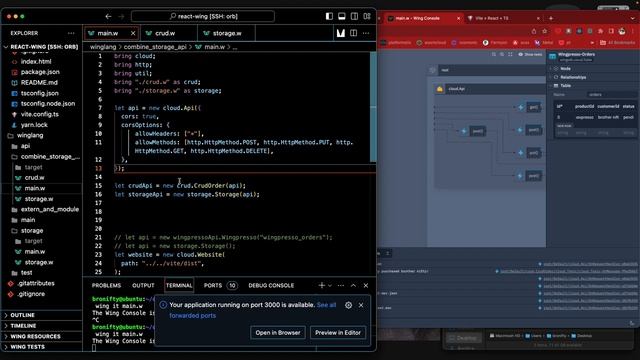Open vite.config.ts in the explorer
Image resolution: width=640 pixels, height=360 pixels.
coord(40,114)
